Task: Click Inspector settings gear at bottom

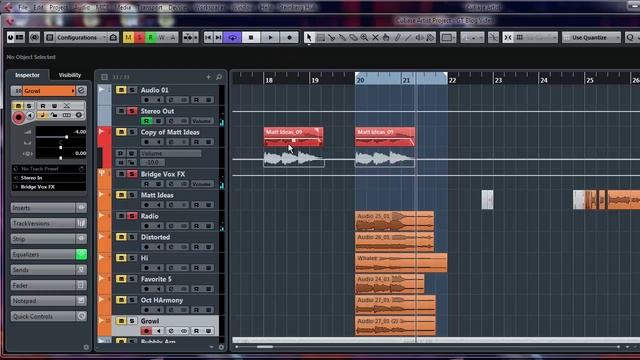Action: tap(86, 347)
